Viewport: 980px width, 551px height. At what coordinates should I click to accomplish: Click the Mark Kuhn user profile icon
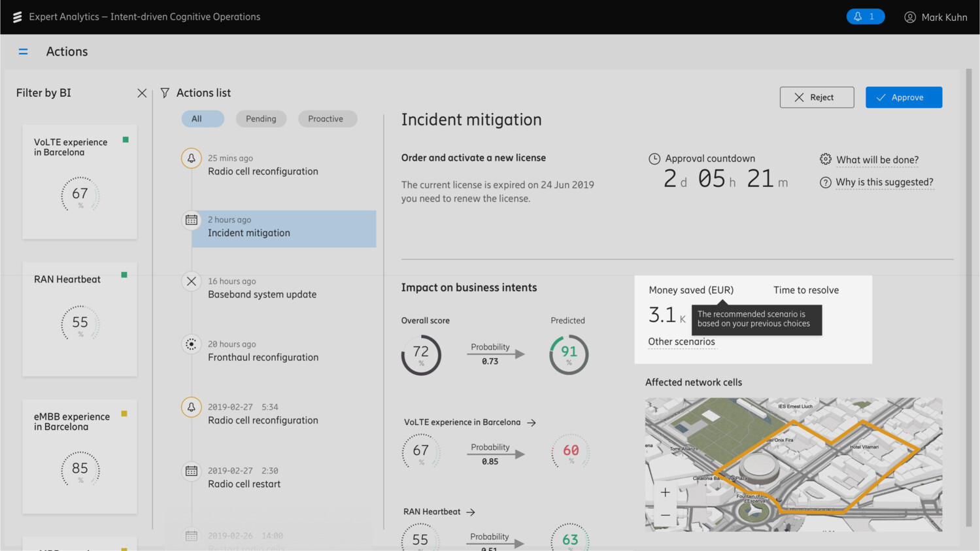point(909,18)
